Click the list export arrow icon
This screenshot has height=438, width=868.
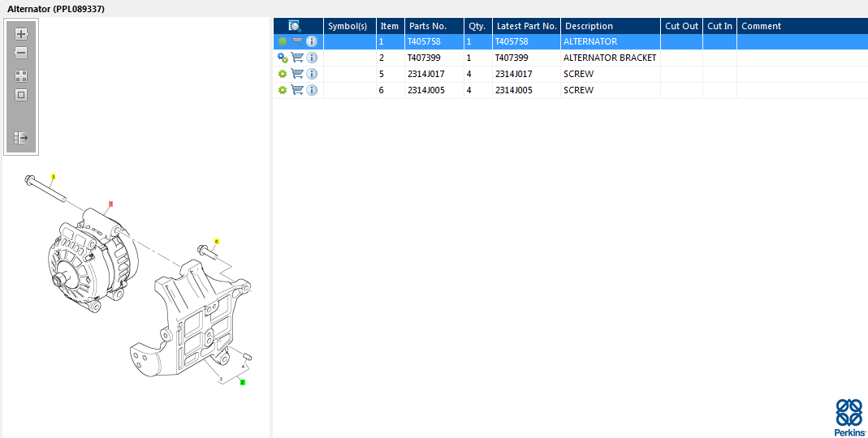pos(21,138)
